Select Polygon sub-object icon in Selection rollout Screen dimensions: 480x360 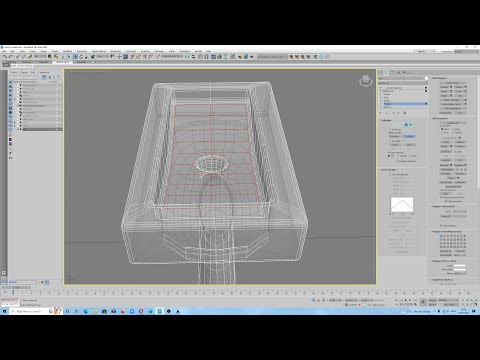click(x=406, y=125)
